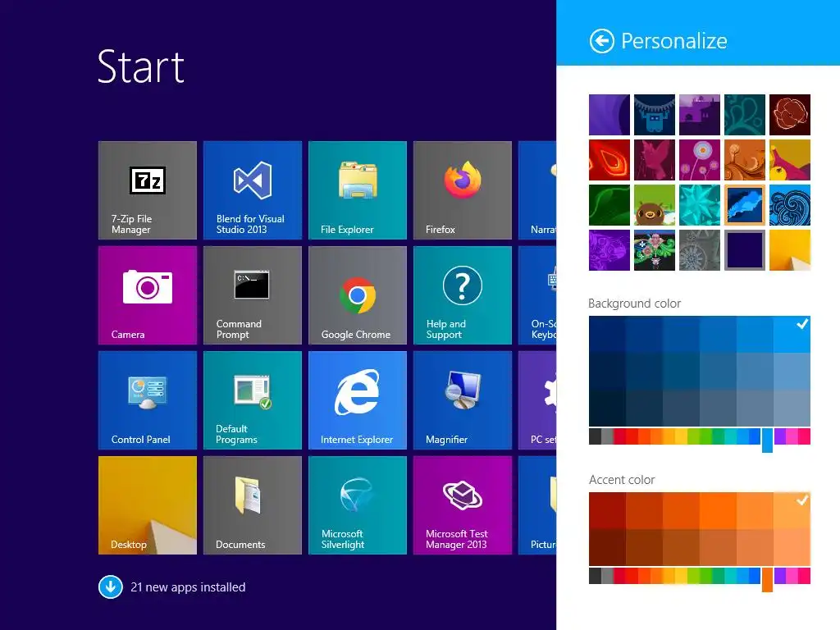Choose the magenta bird background pattern

point(654,160)
